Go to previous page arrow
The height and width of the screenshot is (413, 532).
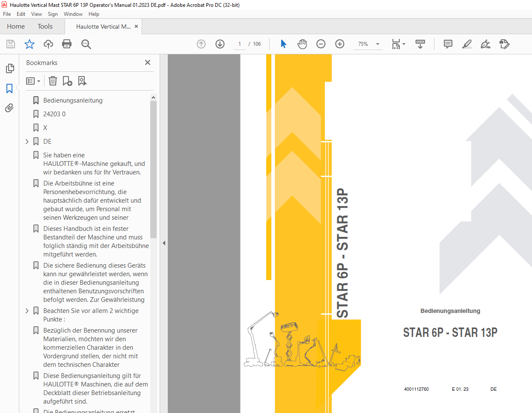[201, 44]
